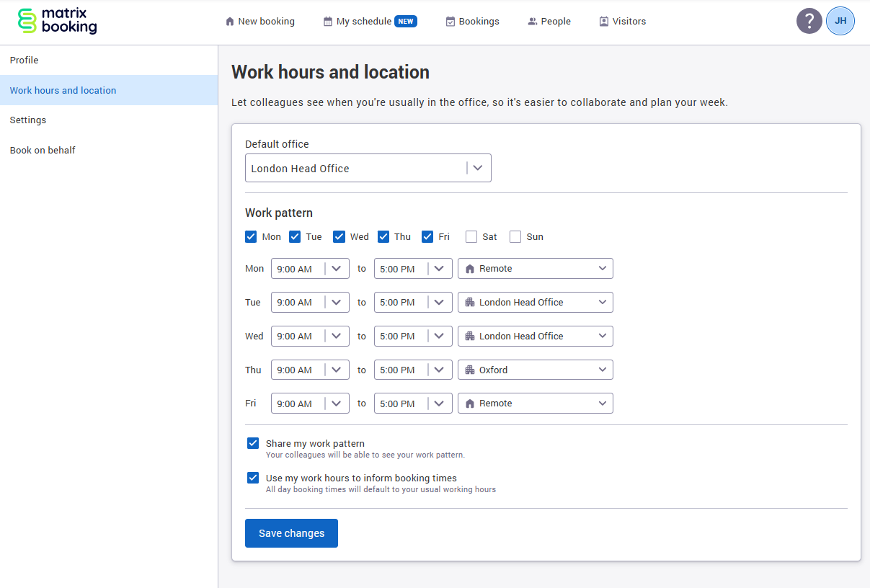Click the house icon beside New booking
This screenshot has height=588, width=870.
(x=231, y=22)
